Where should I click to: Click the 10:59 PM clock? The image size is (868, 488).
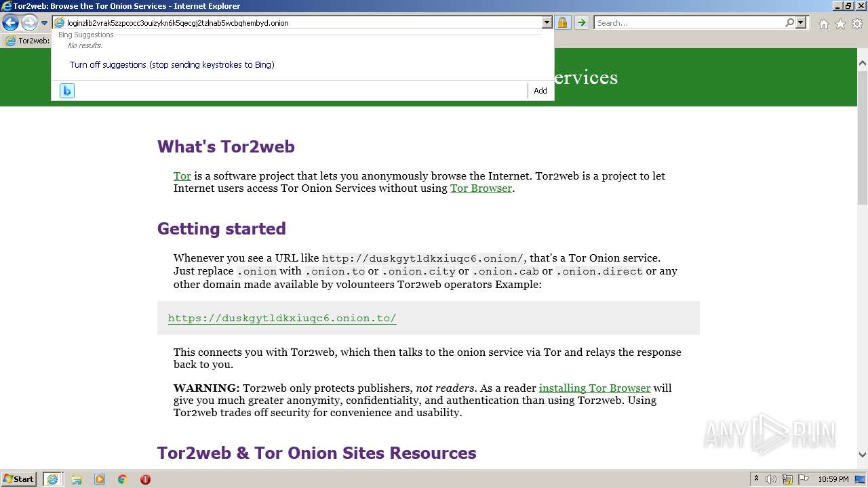pos(833,479)
